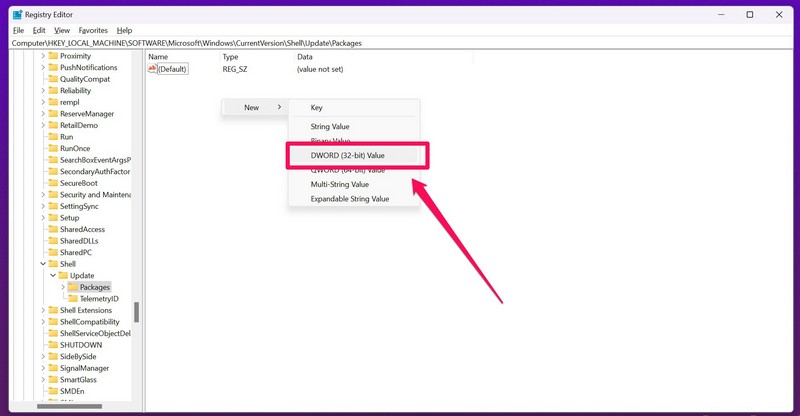Image resolution: width=800 pixels, height=416 pixels.
Task: Collapse the Update tree node
Action: click(53, 276)
